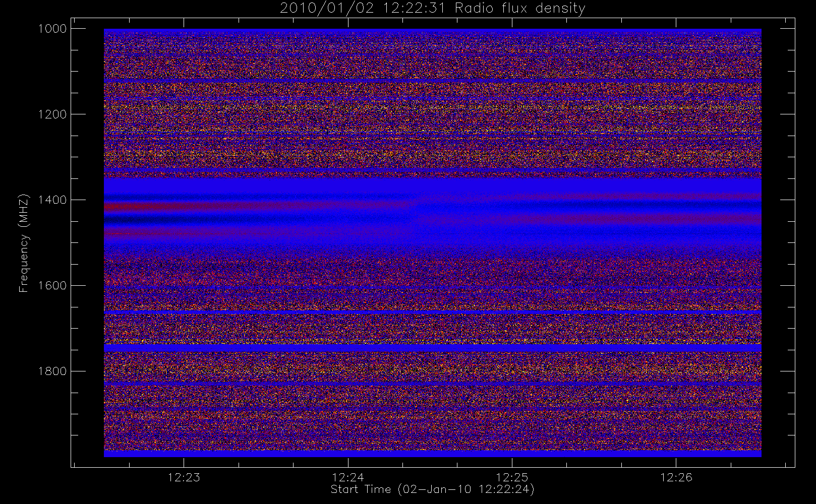Select the '1600' frequency axis label
The height and width of the screenshot is (504, 816).
52,286
